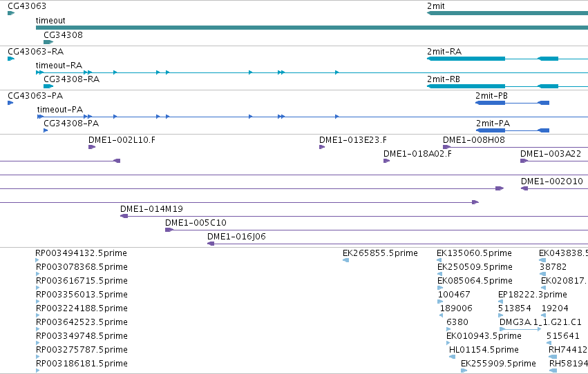Click the EST labeled 515641
Screen dimensions: 588x374
pyautogui.click(x=563, y=336)
